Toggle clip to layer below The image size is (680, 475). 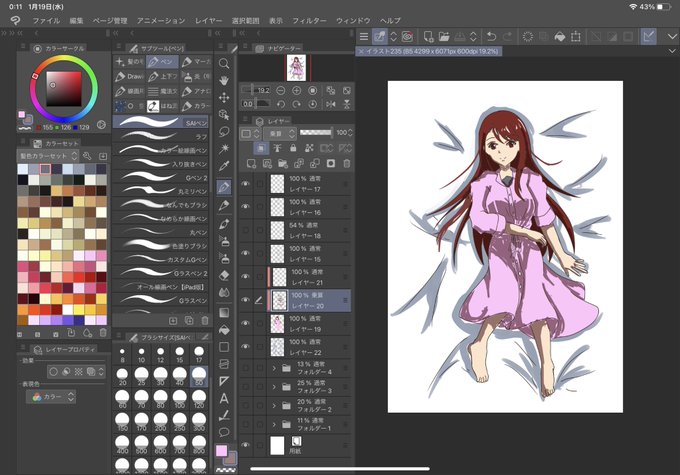[x=261, y=148]
